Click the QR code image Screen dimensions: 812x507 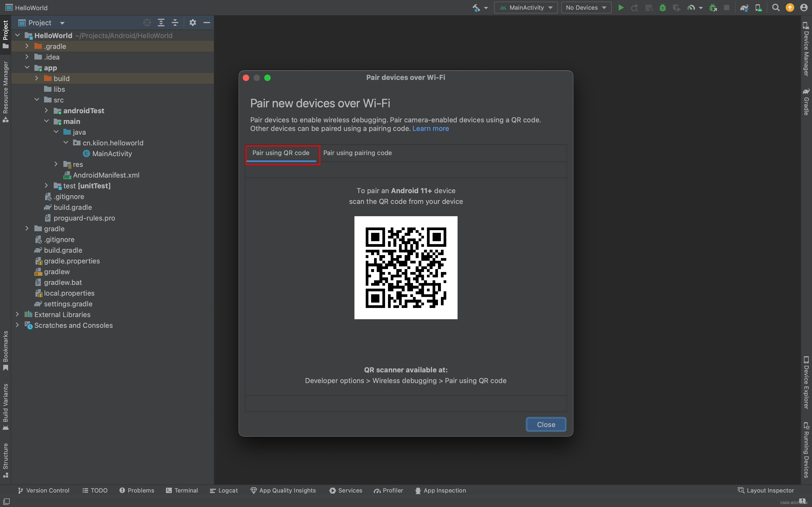[405, 268]
